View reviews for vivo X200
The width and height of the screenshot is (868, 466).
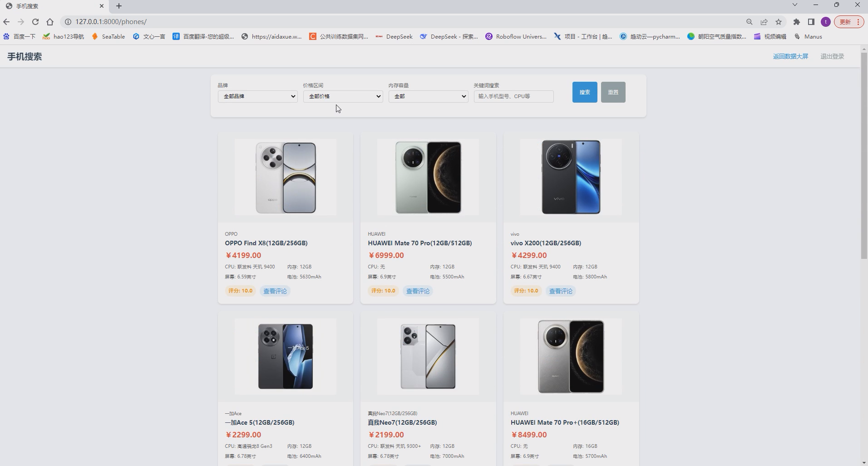pyautogui.click(x=561, y=291)
